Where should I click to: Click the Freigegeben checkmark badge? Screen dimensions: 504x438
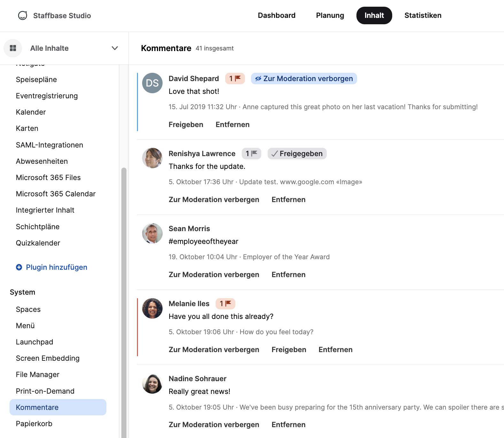(x=297, y=154)
